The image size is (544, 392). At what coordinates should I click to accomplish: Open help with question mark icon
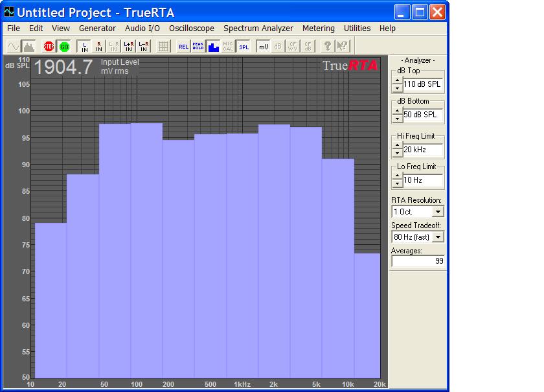tap(328, 46)
